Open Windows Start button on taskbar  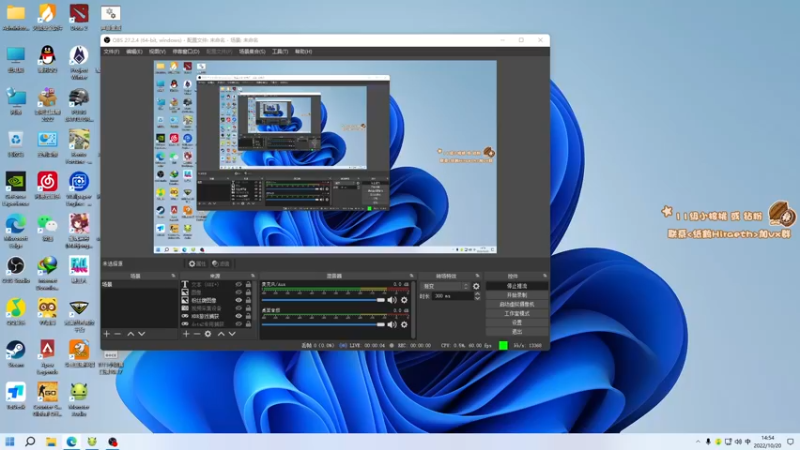coord(10,441)
